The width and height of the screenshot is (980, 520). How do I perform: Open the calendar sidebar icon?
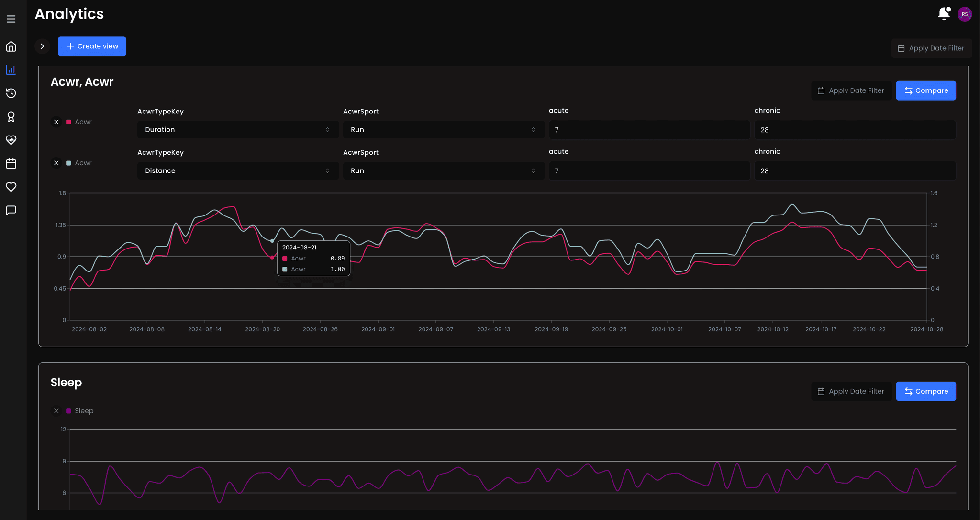click(x=11, y=163)
